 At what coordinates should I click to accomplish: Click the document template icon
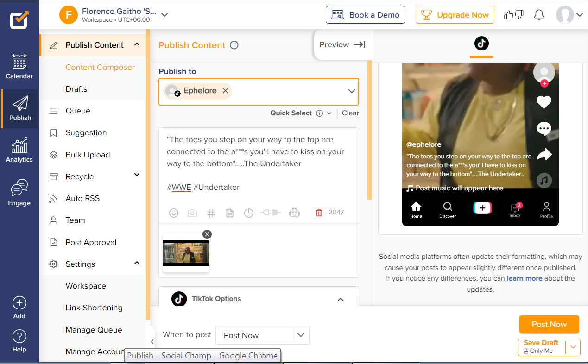click(x=229, y=213)
